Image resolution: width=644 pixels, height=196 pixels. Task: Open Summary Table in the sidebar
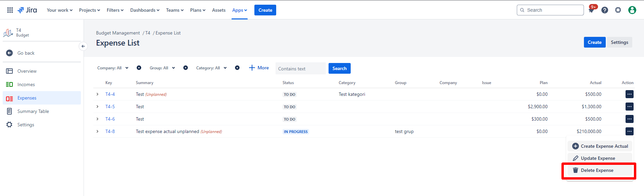click(42, 111)
